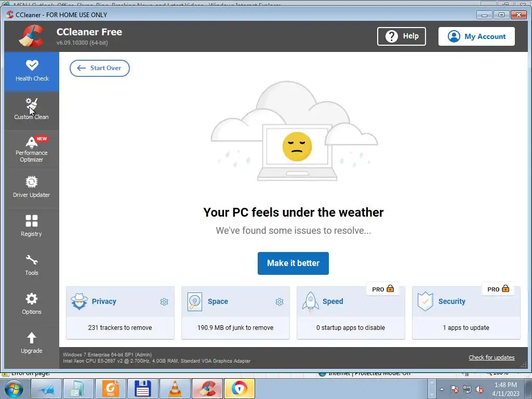Screen dimensions: 532x399
Task: Click the Check for updates link
Action: [x=491, y=357]
